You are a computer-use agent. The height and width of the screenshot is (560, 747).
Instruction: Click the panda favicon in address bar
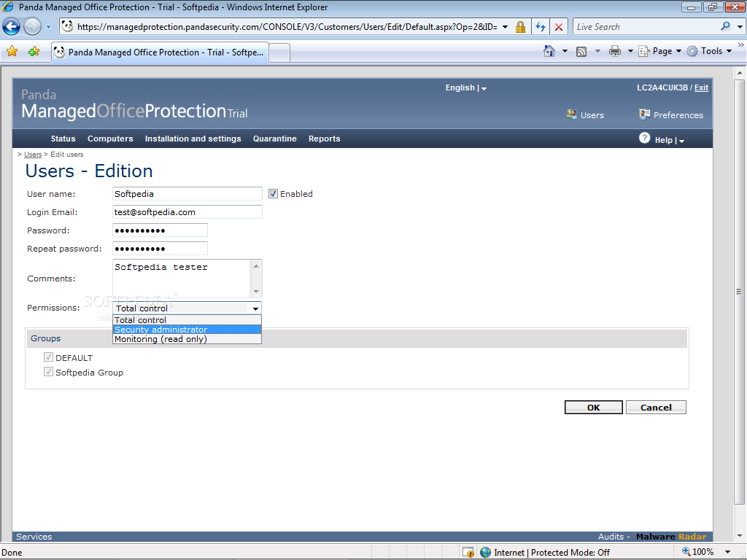67,26
